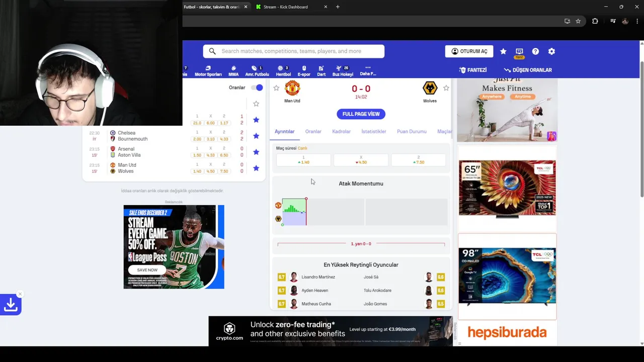Click odds 2.00 for Chelsea in list
Viewport: 644px width, 362px height.
click(197, 139)
